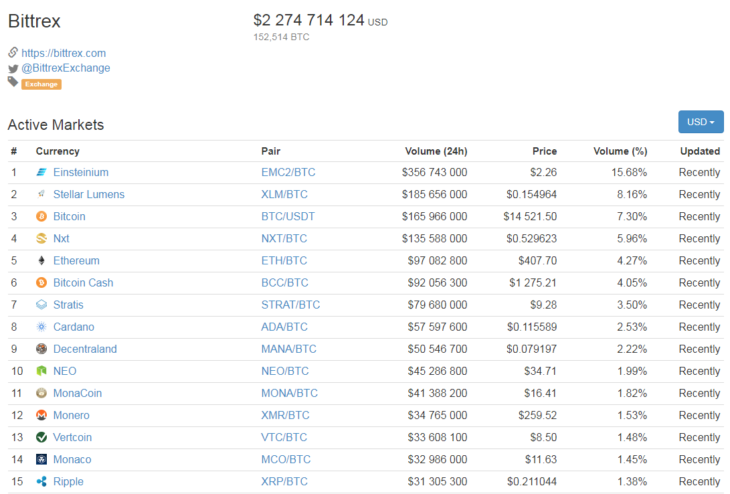Click the Price column header
This screenshot has width=730, height=494.
pyautogui.click(x=544, y=151)
